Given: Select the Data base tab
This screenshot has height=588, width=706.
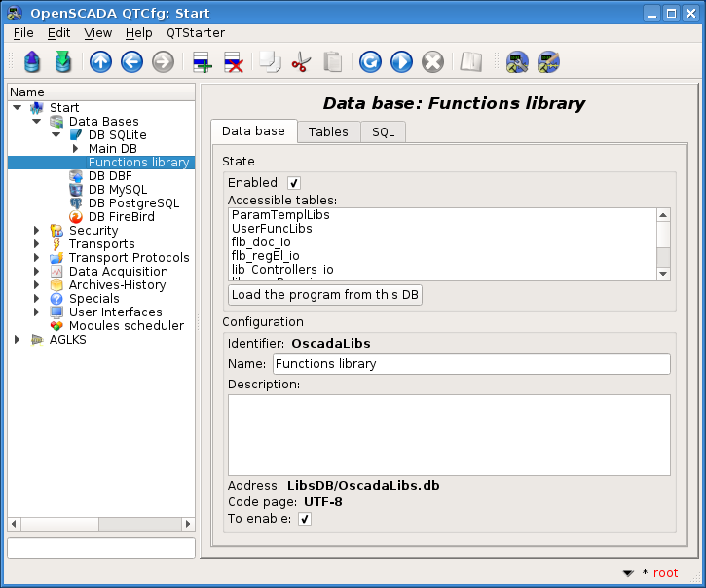Looking at the screenshot, I should click(x=253, y=131).
